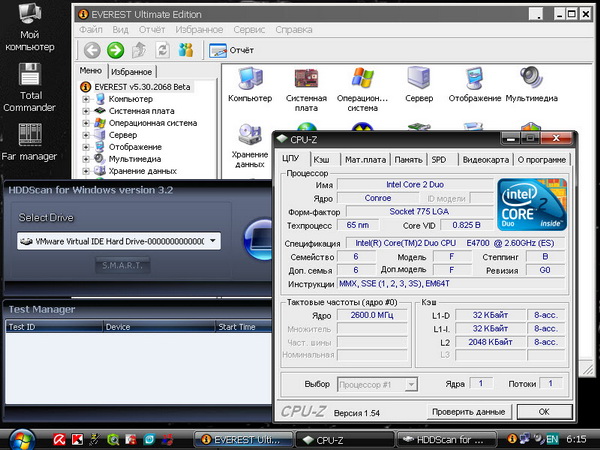Viewport: 600px width, 450px height.
Task: Expand the Мультимедиа tree node
Action: [87, 159]
